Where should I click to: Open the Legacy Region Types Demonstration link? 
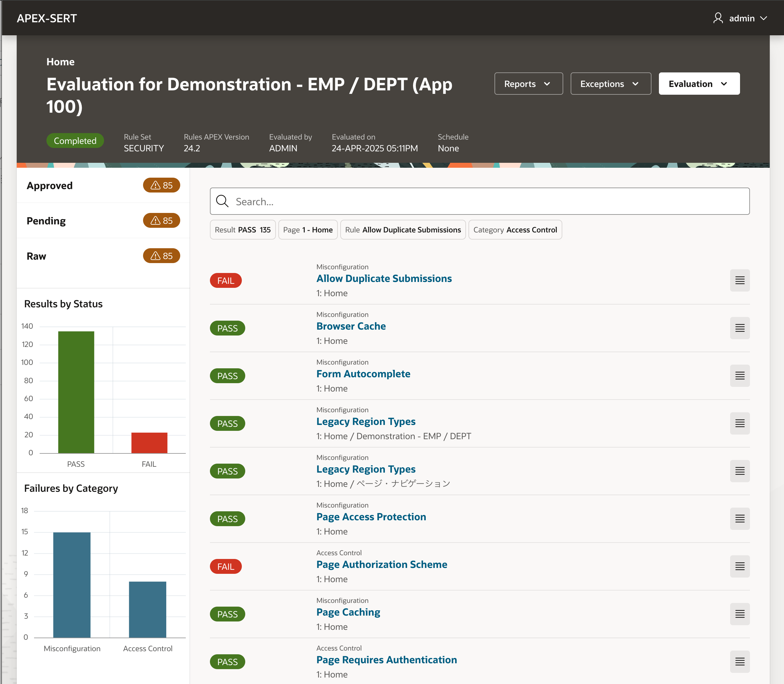click(365, 422)
